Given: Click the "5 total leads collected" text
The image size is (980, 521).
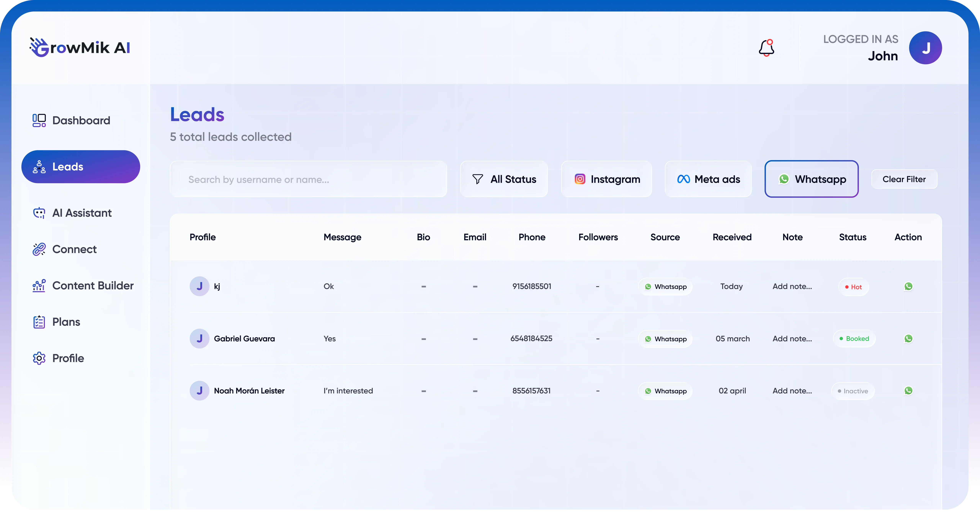Looking at the screenshot, I should (230, 137).
